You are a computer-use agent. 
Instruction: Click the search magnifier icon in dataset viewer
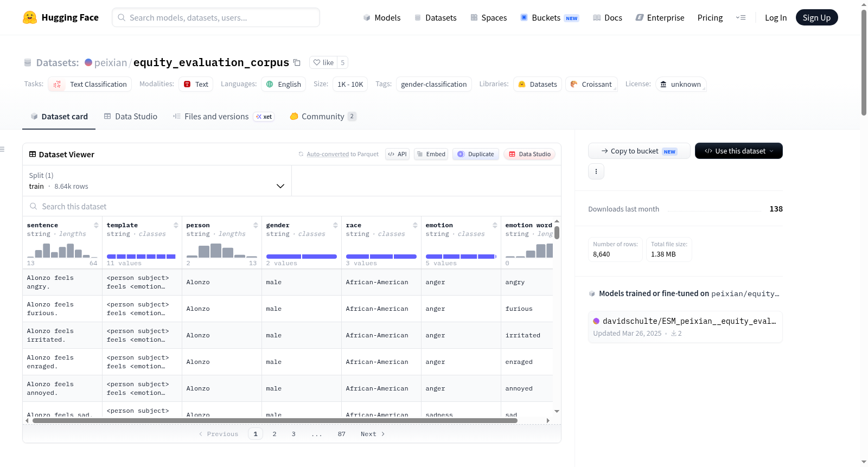coord(34,207)
